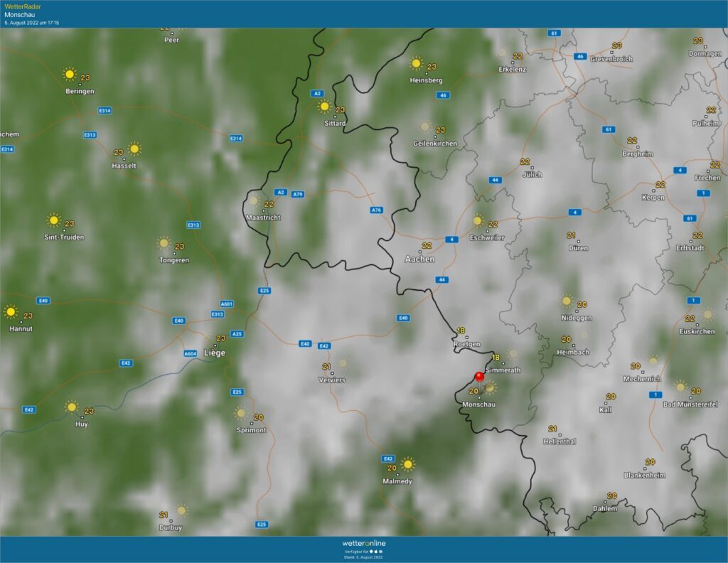Image resolution: width=728 pixels, height=563 pixels.
Task: Click the temperature 18 above Roetgen
Action: click(x=461, y=331)
